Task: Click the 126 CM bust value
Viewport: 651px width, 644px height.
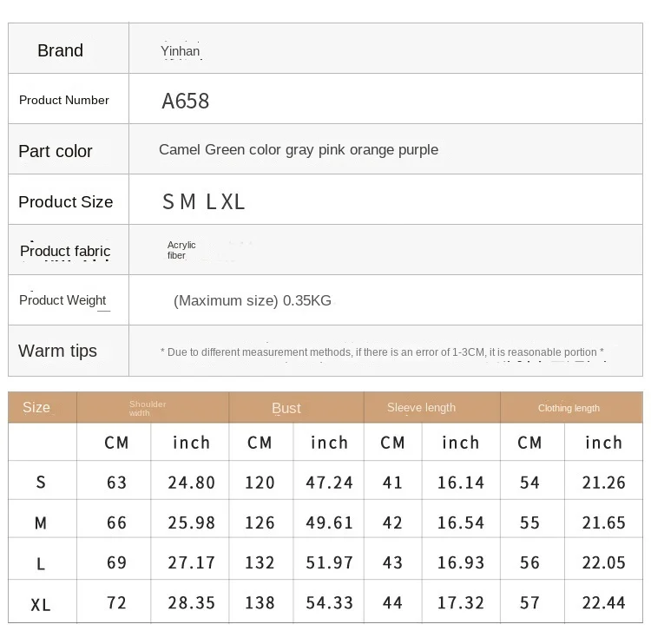Action: (260, 523)
